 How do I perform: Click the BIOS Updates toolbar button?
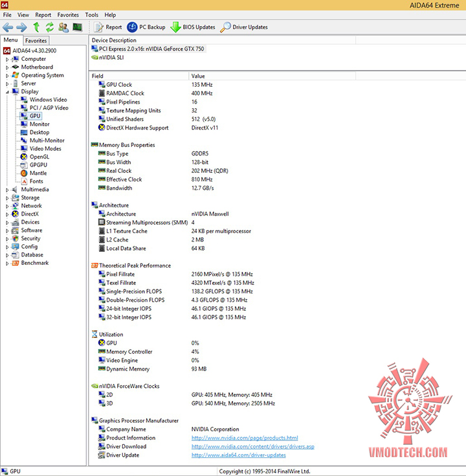(193, 27)
